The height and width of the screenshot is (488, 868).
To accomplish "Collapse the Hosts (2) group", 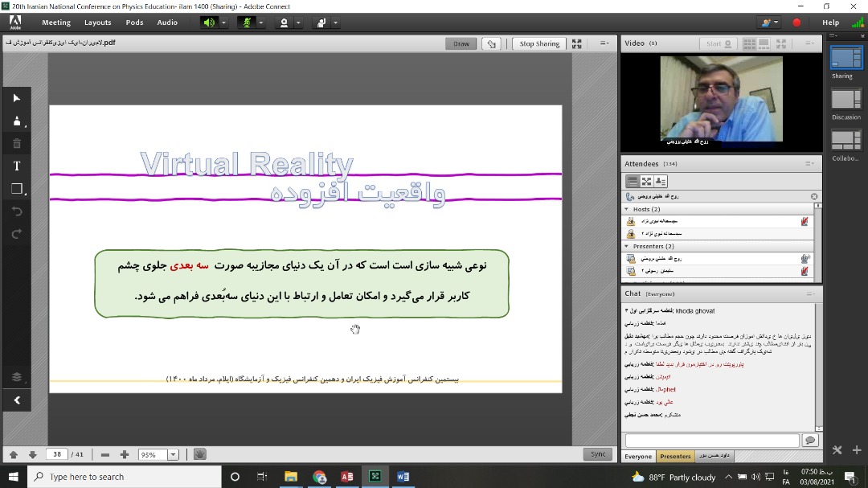I will [628, 209].
